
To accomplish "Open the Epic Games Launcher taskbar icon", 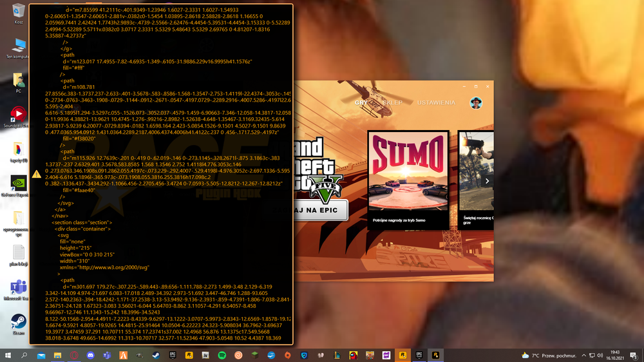I will [173, 356].
